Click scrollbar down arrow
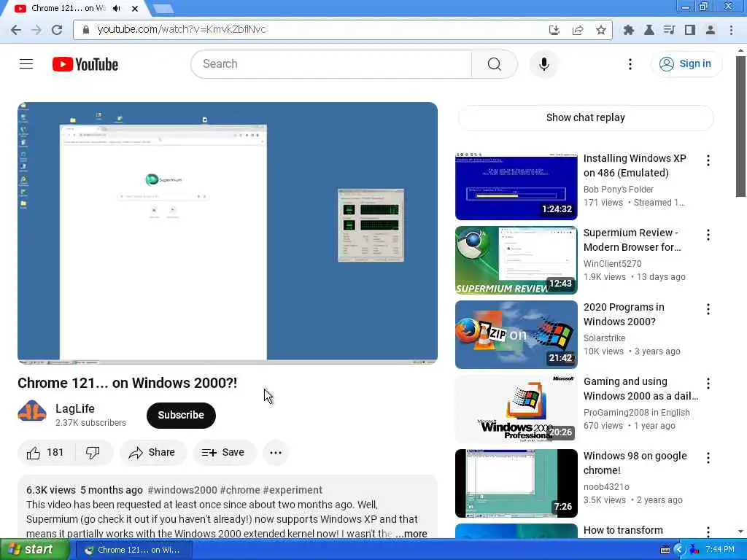The width and height of the screenshot is (747, 560). pos(740,532)
